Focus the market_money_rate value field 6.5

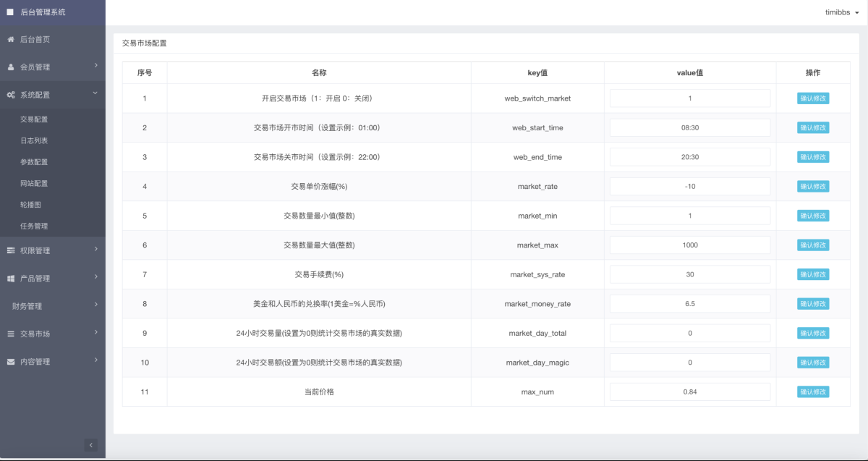[690, 304]
